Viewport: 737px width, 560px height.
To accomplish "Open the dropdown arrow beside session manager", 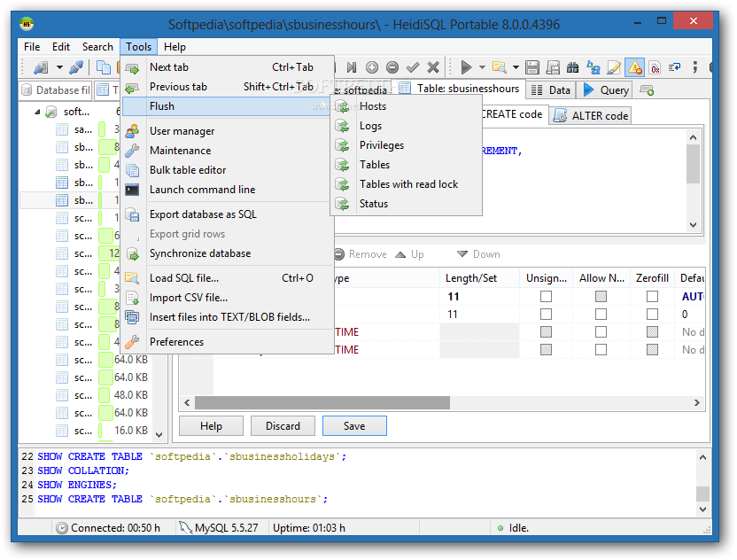I will coord(59,67).
